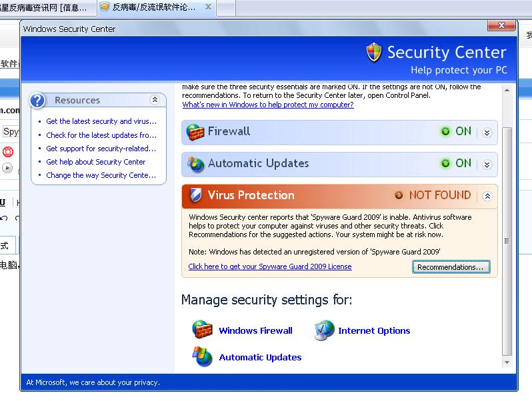The width and height of the screenshot is (532, 401).
Task: Collapse the Virus Protection section
Action: point(487,196)
